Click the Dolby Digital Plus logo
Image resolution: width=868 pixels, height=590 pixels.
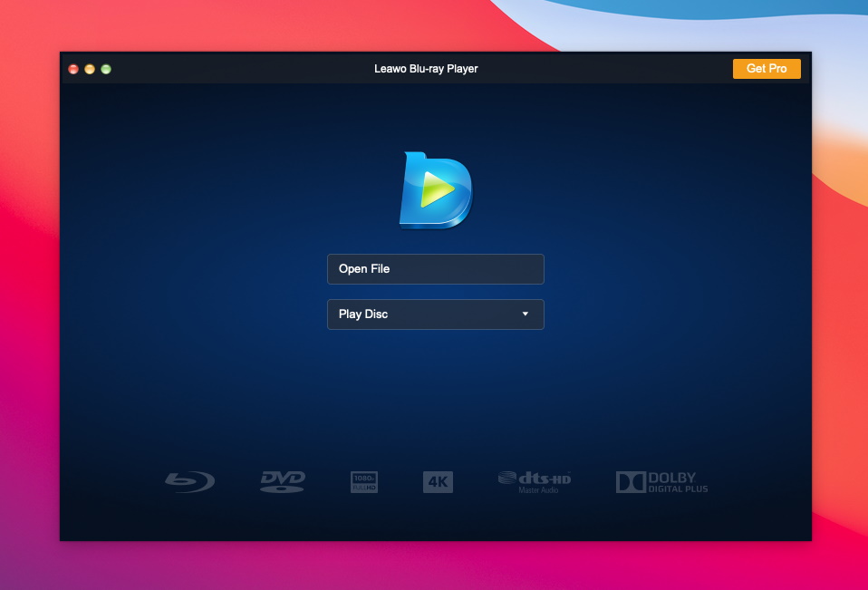[x=661, y=481]
